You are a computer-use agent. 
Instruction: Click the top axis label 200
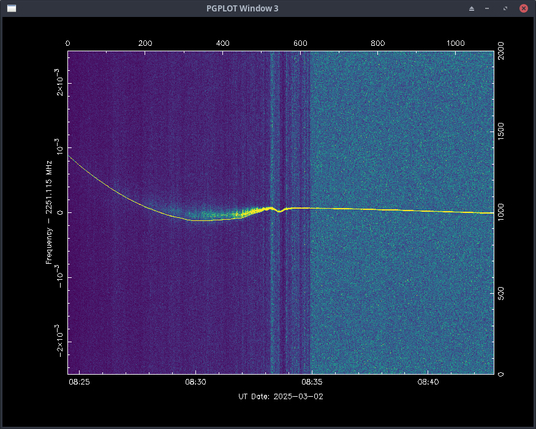tap(145, 43)
